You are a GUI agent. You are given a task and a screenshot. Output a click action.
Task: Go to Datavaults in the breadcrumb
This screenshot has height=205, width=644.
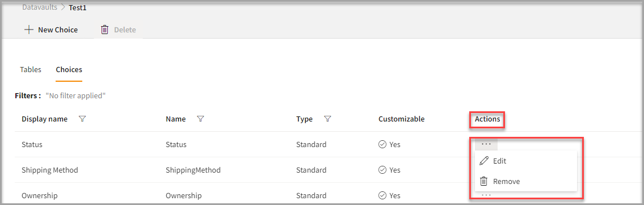click(40, 7)
